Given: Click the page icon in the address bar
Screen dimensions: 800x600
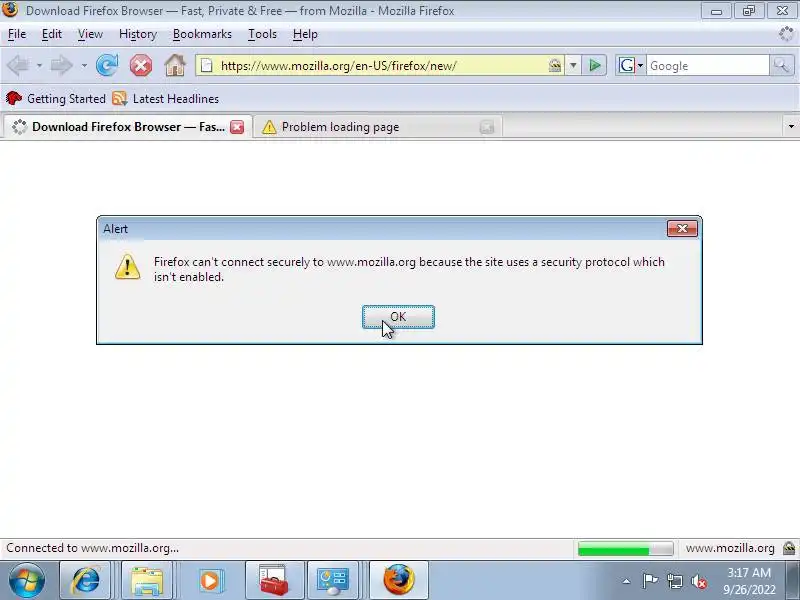Looking at the screenshot, I should point(206,65).
